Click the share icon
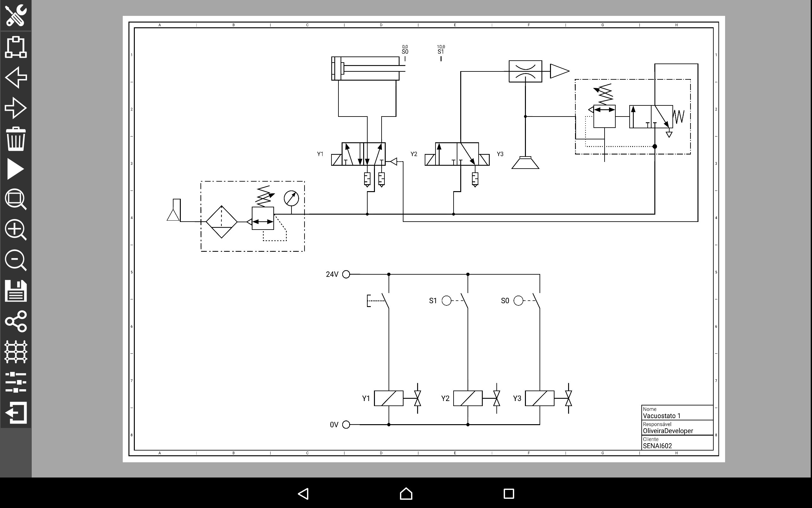812x508 pixels. (16, 321)
